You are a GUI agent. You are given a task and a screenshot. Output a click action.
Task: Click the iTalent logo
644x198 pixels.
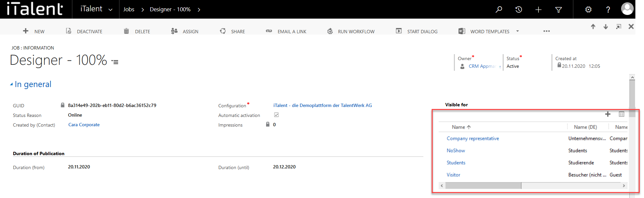click(x=35, y=9)
